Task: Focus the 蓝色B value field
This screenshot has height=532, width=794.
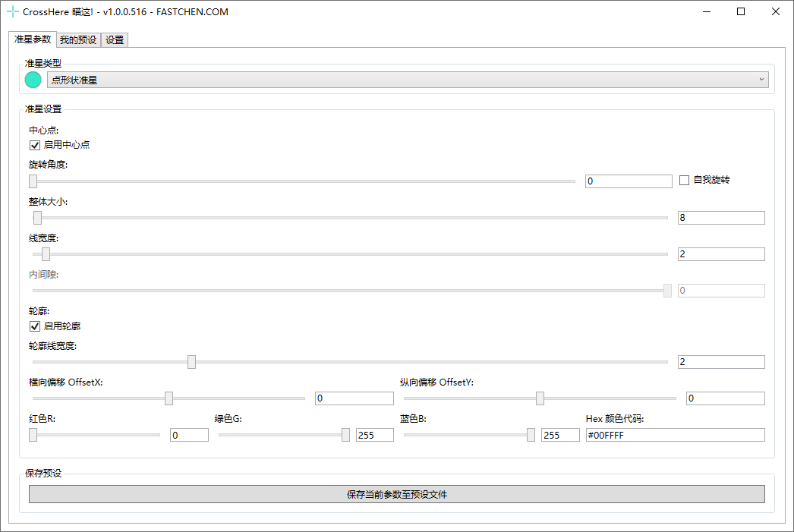Action: [x=560, y=435]
